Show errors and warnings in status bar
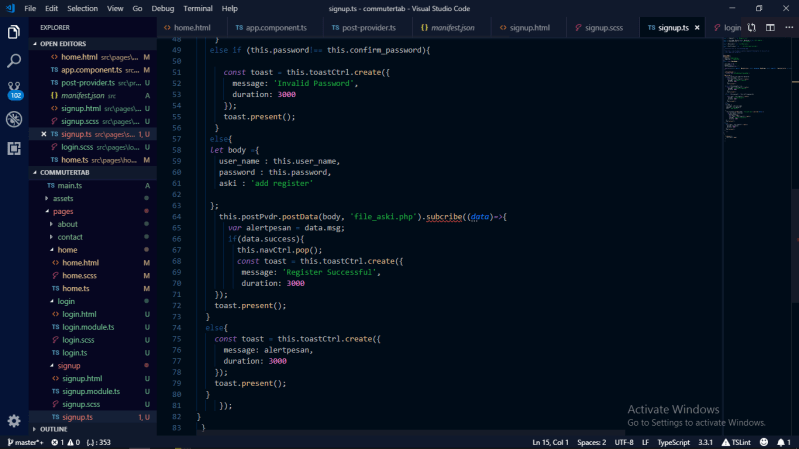 (66, 442)
